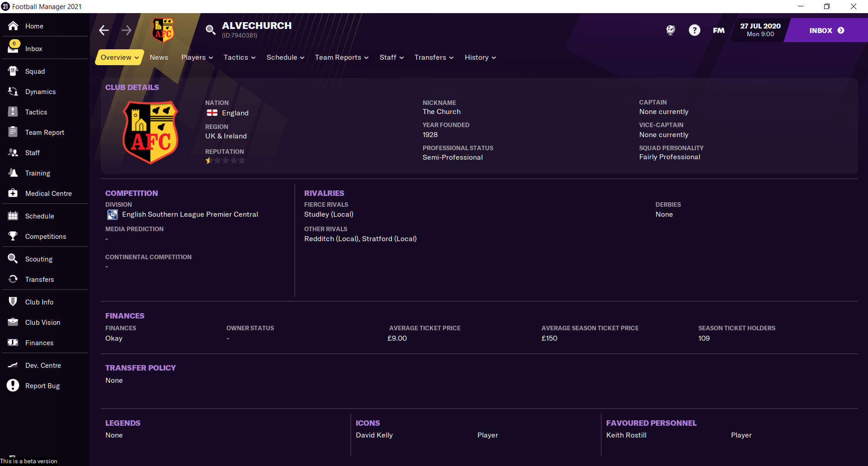Viewport: 868px width, 466px height.
Task: Select Scouting label in the sidebar
Action: (x=39, y=259)
